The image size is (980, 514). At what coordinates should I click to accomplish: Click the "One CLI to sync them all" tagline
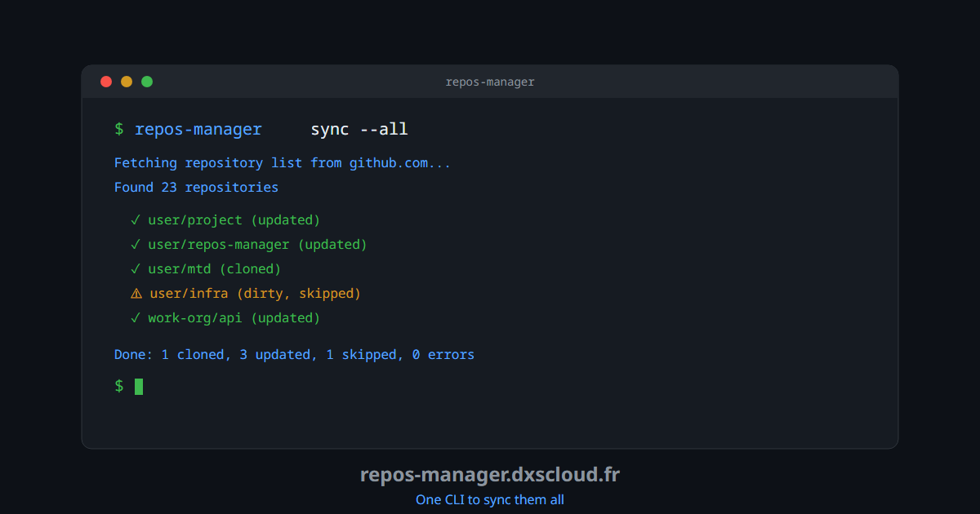click(490, 499)
